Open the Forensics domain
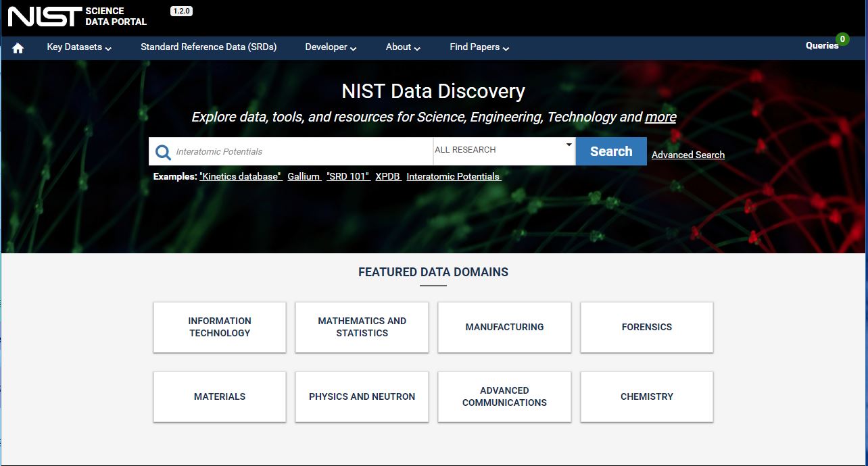This screenshot has height=466, width=868. coord(647,327)
